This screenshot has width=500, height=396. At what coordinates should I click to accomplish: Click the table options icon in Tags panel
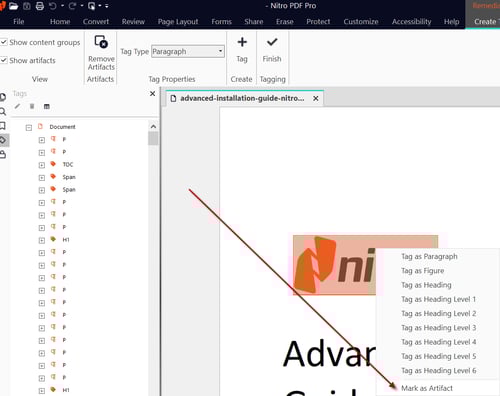coord(47,106)
